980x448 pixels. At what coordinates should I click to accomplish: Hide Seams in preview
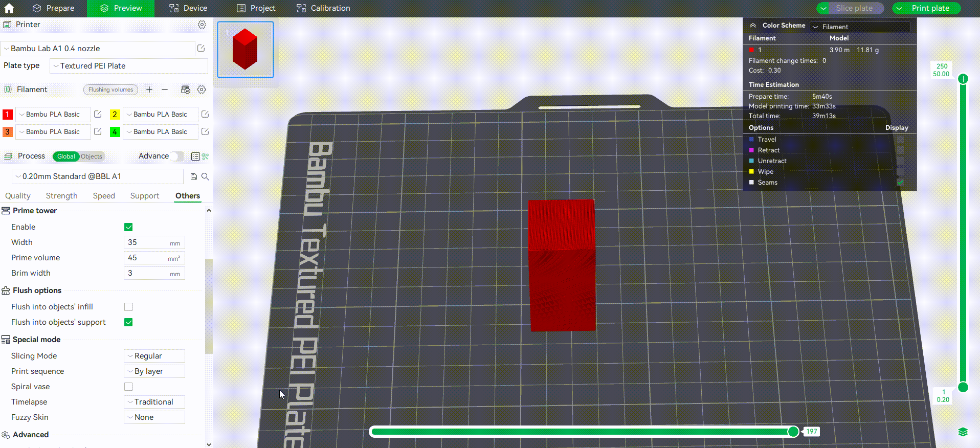point(900,182)
